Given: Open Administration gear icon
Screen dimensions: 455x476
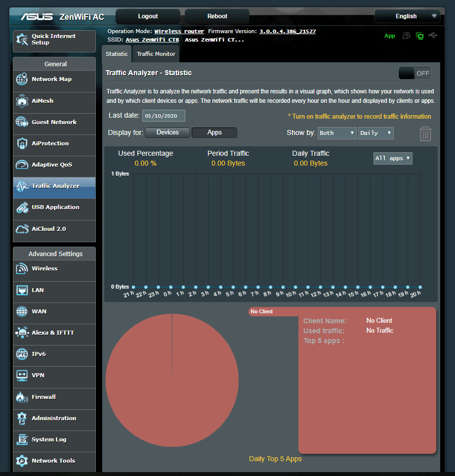Looking at the screenshot, I should (x=22, y=418).
